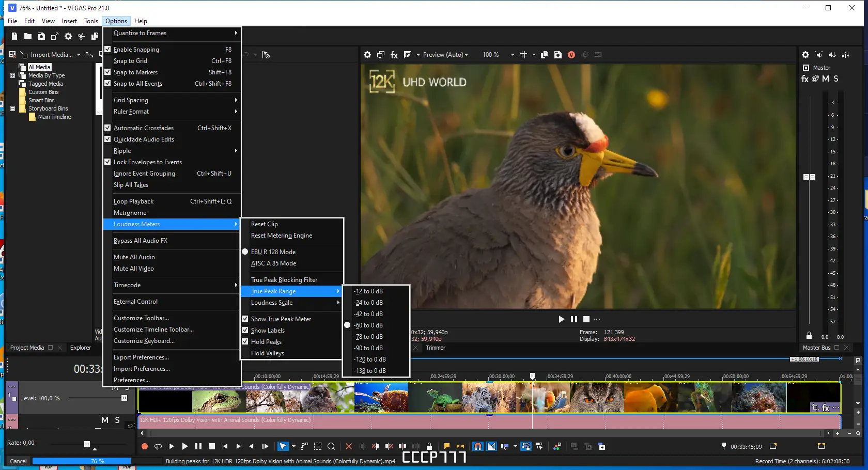Image resolution: width=868 pixels, height=470 pixels.
Task: Choose -24 to 0 dB range
Action: [368, 303]
